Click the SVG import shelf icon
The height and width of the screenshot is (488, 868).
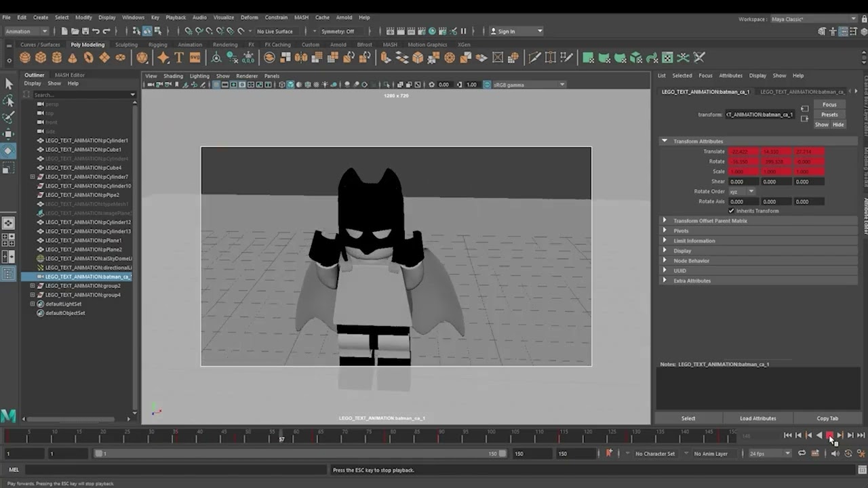click(x=195, y=58)
